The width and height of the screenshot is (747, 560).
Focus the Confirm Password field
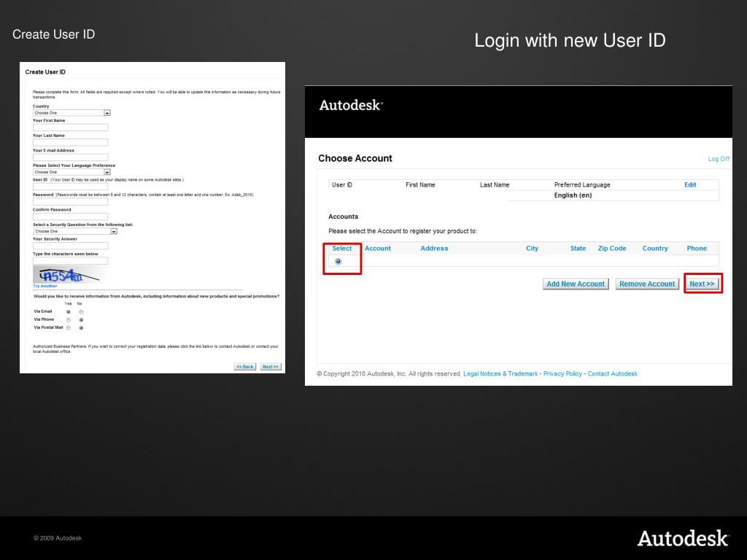click(70, 216)
